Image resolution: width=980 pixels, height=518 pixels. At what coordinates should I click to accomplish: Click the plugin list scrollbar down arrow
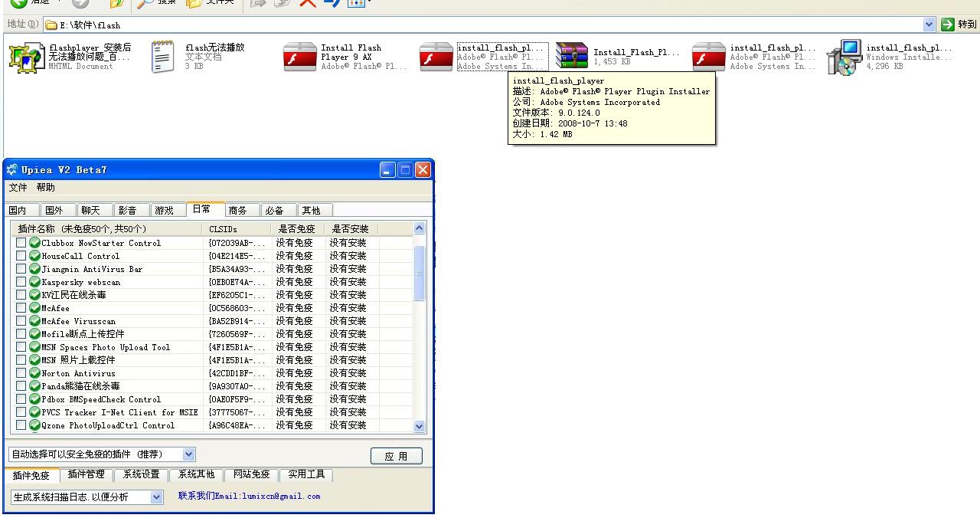(x=420, y=426)
